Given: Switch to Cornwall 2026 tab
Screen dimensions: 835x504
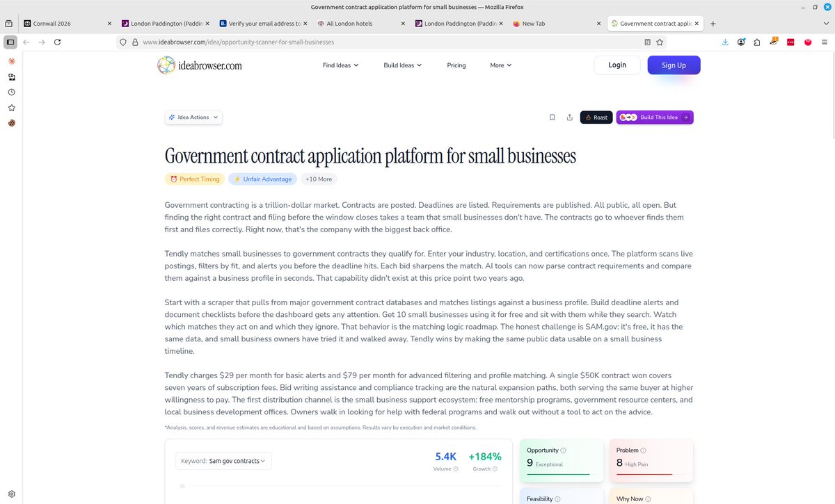Looking at the screenshot, I should click(67, 23).
